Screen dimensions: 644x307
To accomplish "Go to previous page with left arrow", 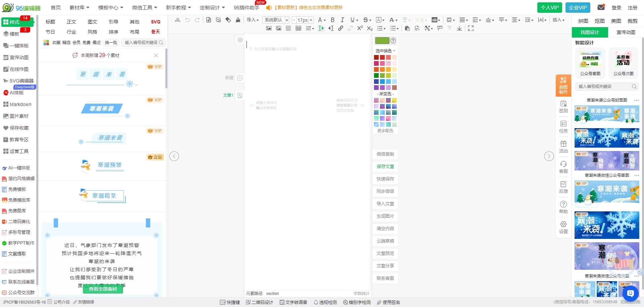I will click(x=174, y=156).
